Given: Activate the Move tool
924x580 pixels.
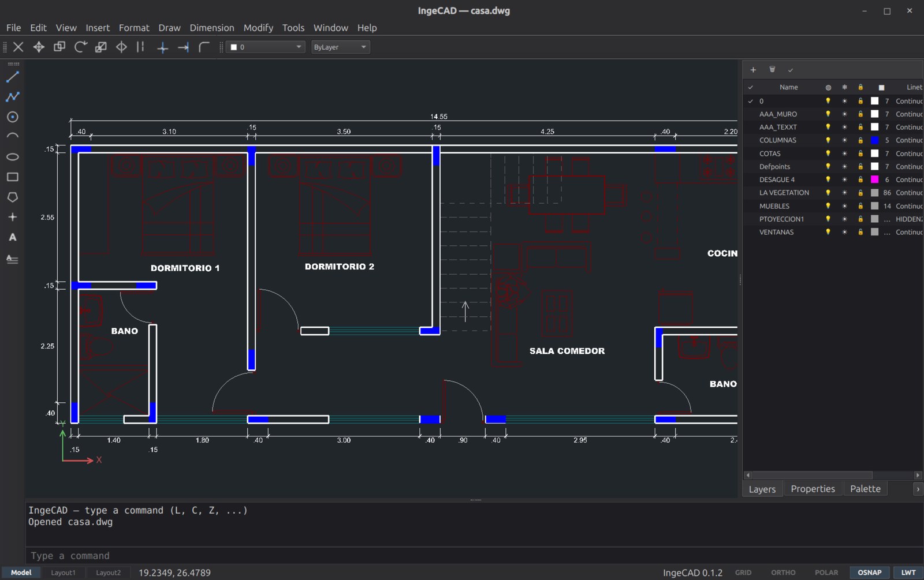Looking at the screenshot, I should pyautogui.click(x=39, y=47).
